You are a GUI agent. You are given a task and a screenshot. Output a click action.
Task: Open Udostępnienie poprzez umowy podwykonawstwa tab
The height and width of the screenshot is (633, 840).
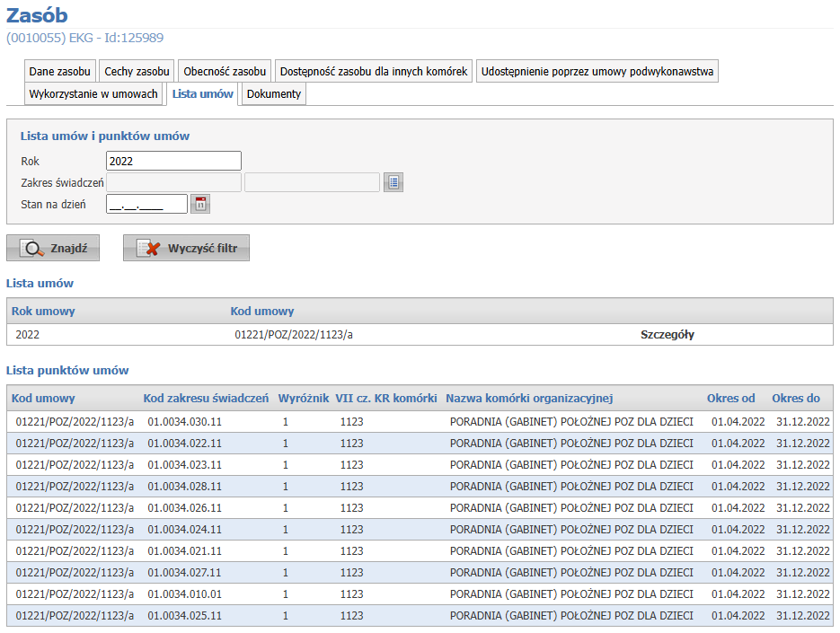597,71
